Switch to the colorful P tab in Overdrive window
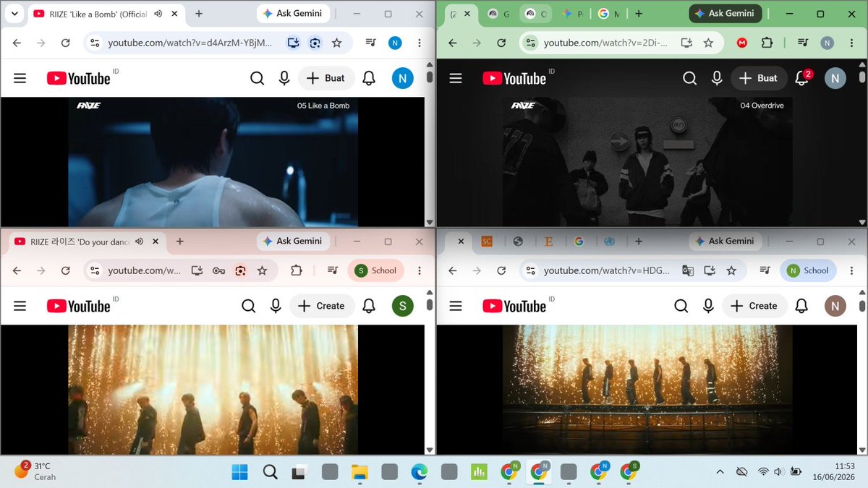Screen dimensions: 868x488 coord(571,14)
